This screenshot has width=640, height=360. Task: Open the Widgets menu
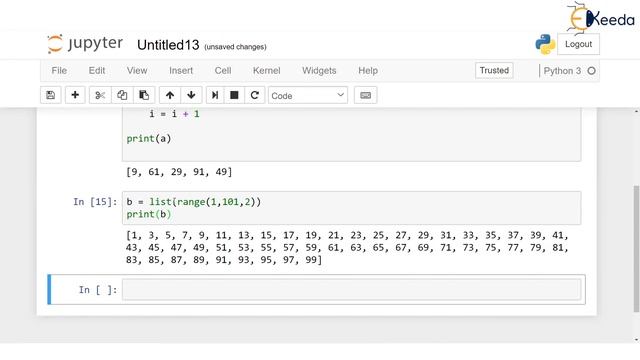(319, 71)
